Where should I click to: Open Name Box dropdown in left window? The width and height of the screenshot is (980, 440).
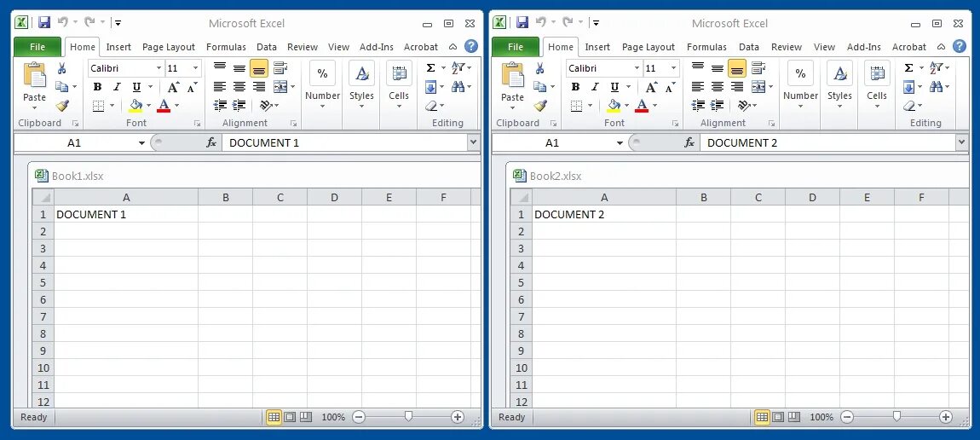click(x=141, y=143)
